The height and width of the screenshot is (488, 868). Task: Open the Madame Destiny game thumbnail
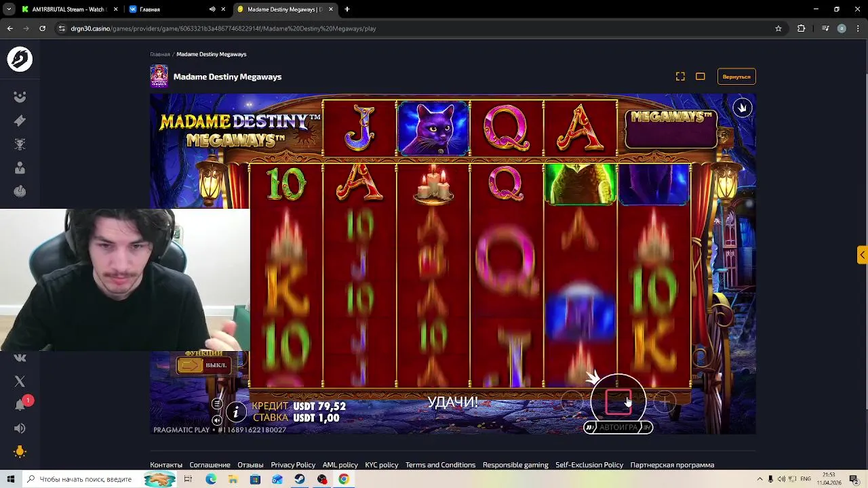(x=159, y=77)
